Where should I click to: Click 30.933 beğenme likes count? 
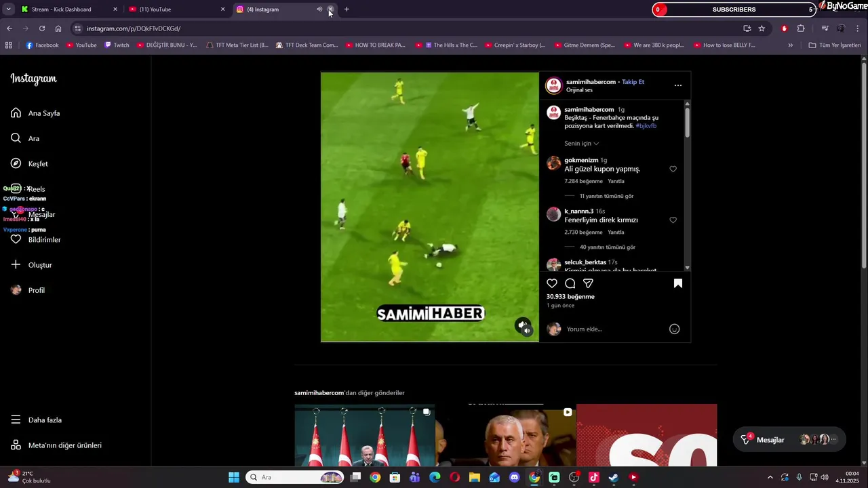[570, 297]
